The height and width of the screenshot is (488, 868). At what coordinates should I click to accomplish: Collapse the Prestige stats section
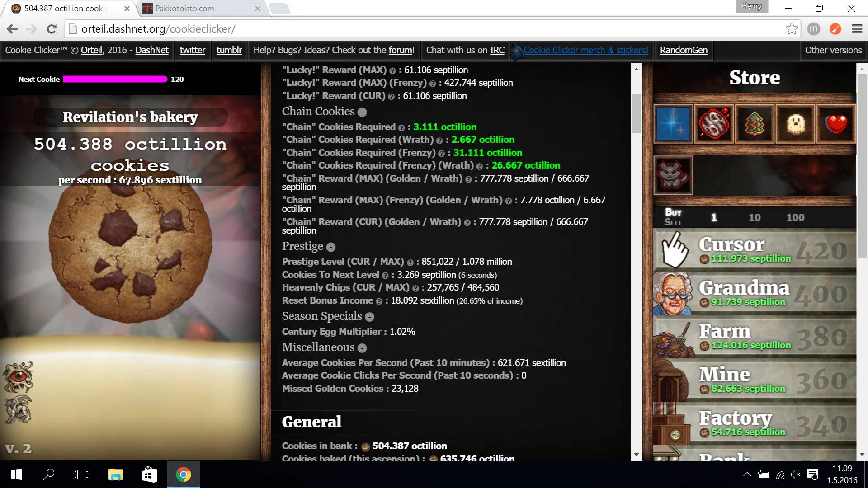coord(331,247)
